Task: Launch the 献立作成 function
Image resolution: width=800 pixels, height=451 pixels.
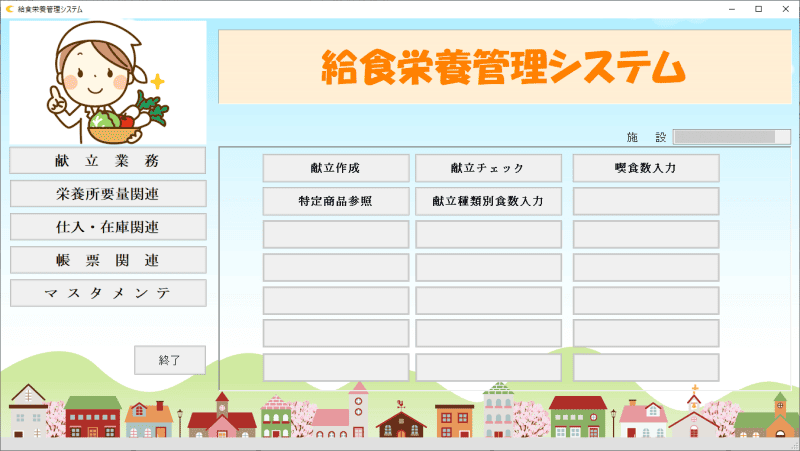Action: tap(336, 168)
